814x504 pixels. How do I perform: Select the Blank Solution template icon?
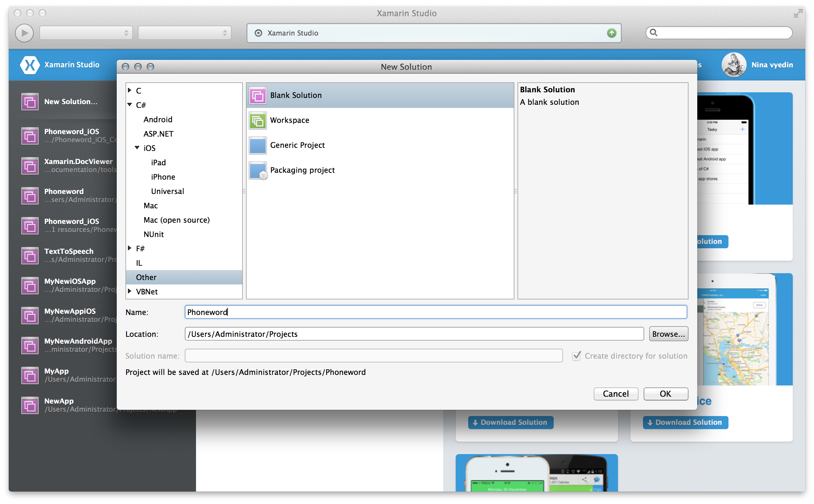click(257, 95)
